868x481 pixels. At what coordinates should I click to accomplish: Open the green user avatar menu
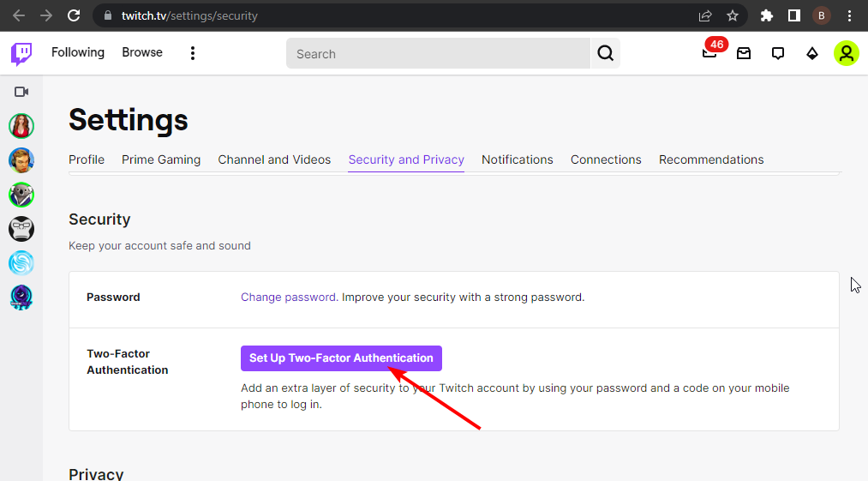pos(847,53)
